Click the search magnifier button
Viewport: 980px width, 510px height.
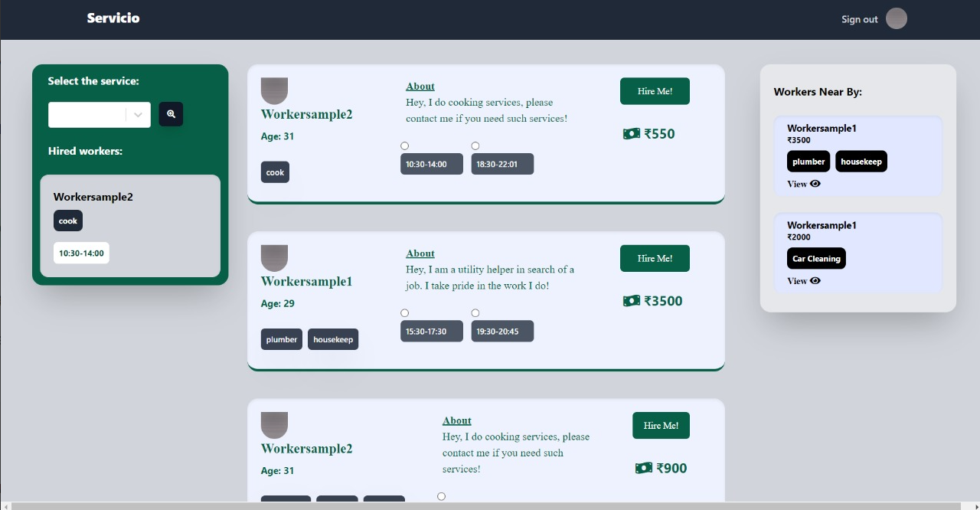(171, 114)
